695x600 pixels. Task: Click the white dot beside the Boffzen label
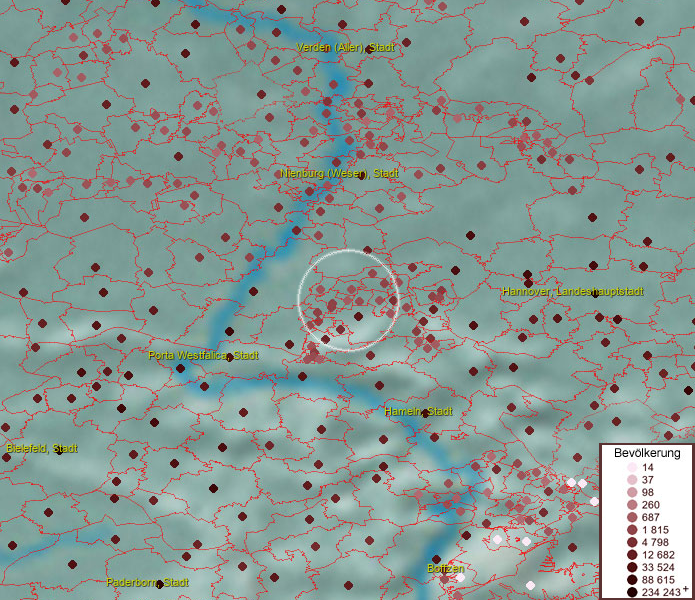(x=461, y=577)
